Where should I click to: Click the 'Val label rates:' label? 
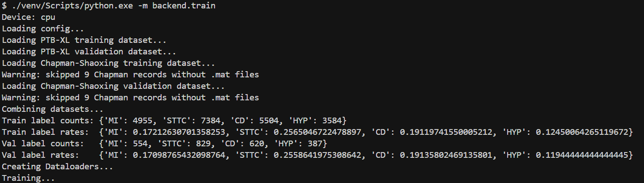41,155
